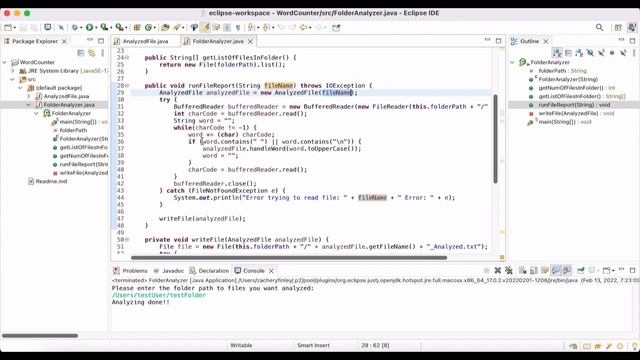The width and height of the screenshot is (640, 360).
Task: Expand JRE System Library node
Action: [13, 71]
